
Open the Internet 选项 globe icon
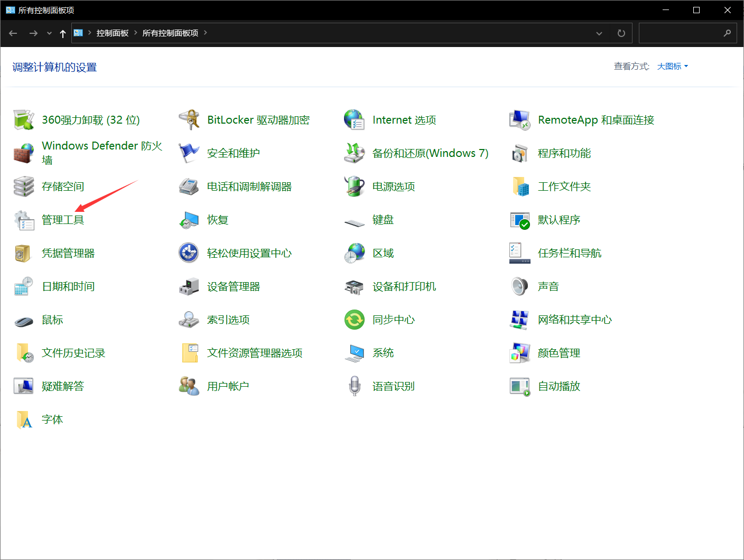point(355,120)
